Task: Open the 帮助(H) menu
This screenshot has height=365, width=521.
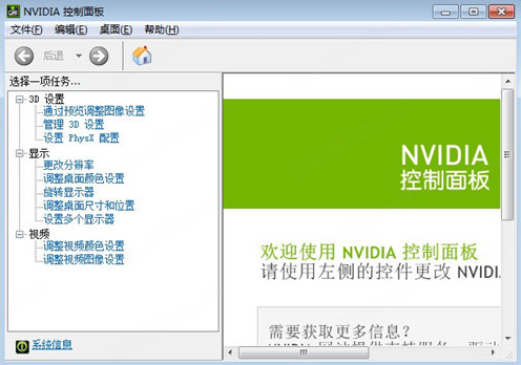Action: [x=162, y=30]
